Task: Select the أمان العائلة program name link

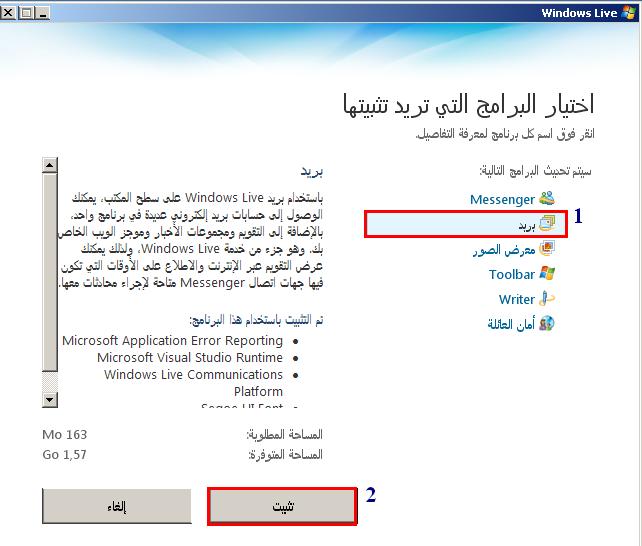Action: coord(512,325)
